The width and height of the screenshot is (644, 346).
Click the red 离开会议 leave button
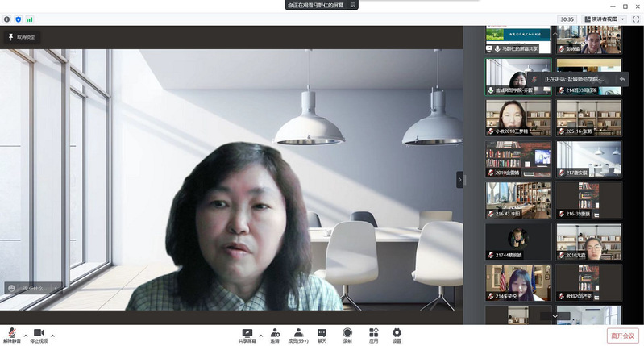(x=622, y=336)
